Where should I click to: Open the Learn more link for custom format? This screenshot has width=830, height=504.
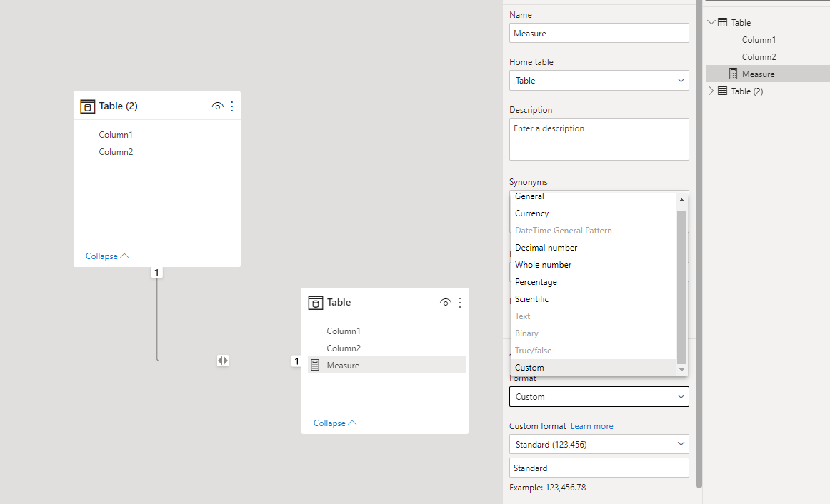[592, 426]
